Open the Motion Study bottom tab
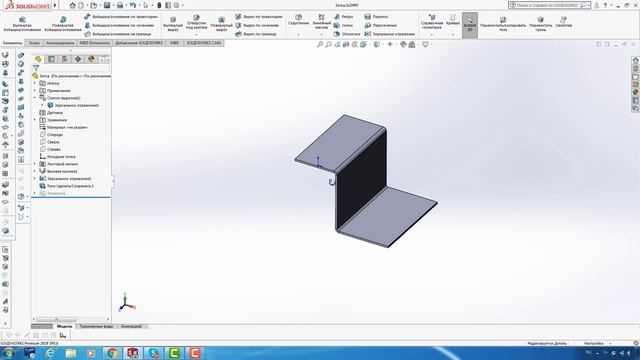Screen dimensions: 640x360 tap(131, 327)
